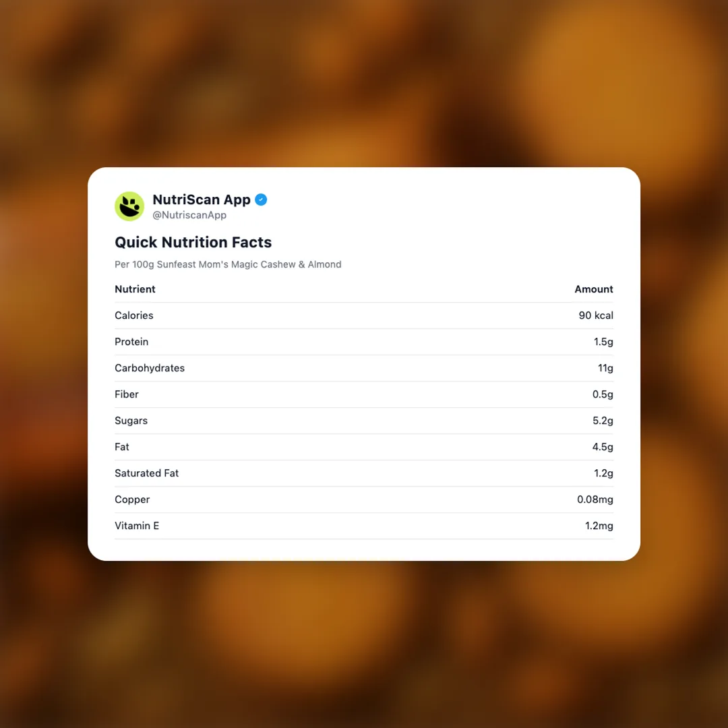Click the Copper row label

click(132, 499)
